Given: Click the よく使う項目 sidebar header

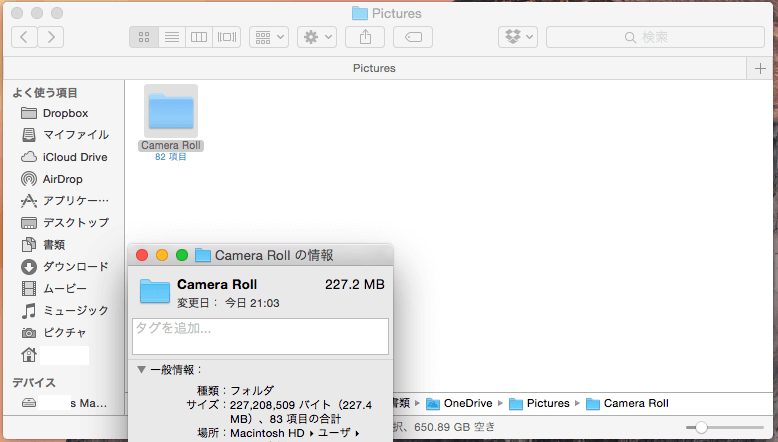Looking at the screenshot, I should tap(45, 93).
